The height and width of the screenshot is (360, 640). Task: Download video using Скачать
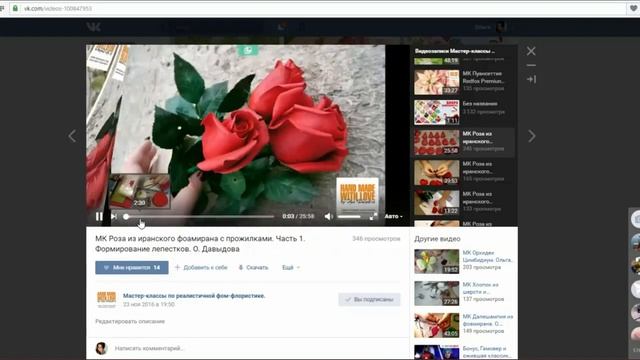tap(253, 267)
